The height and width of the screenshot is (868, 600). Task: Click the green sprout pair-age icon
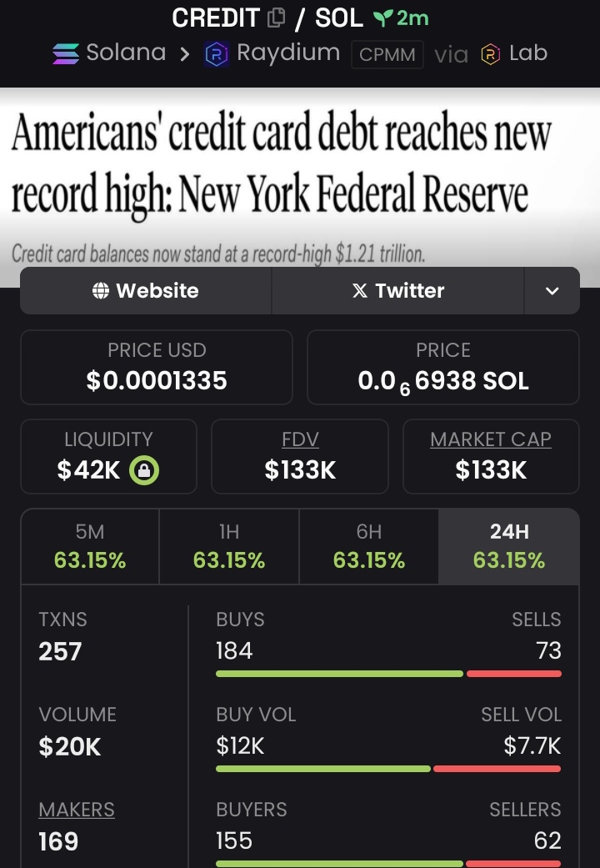(382, 18)
